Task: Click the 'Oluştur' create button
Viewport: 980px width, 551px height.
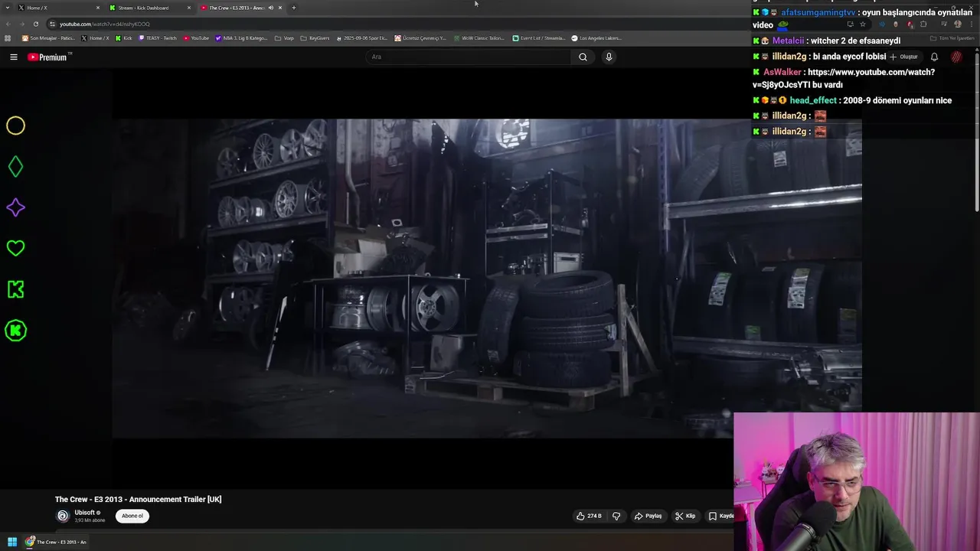Action: [x=903, y=57]
